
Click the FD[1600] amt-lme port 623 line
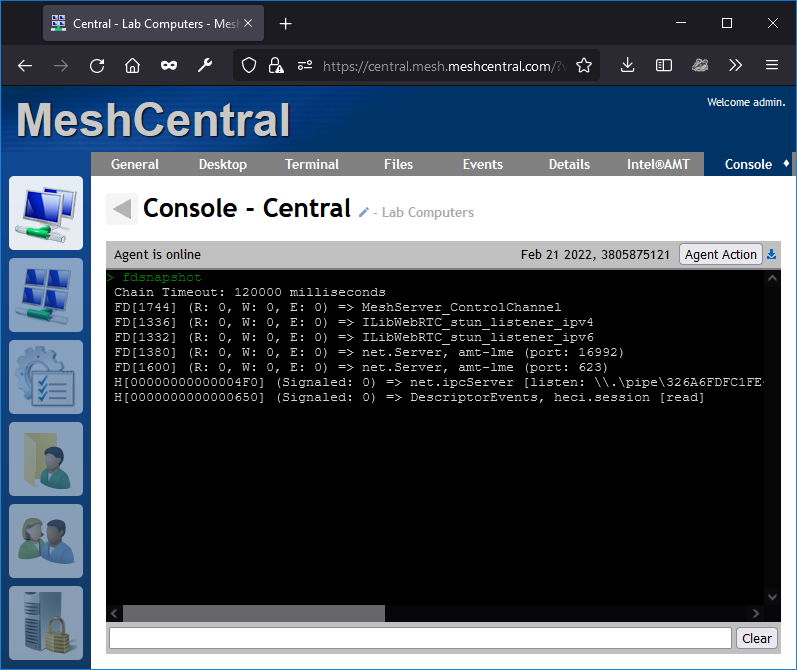[361, 368]
